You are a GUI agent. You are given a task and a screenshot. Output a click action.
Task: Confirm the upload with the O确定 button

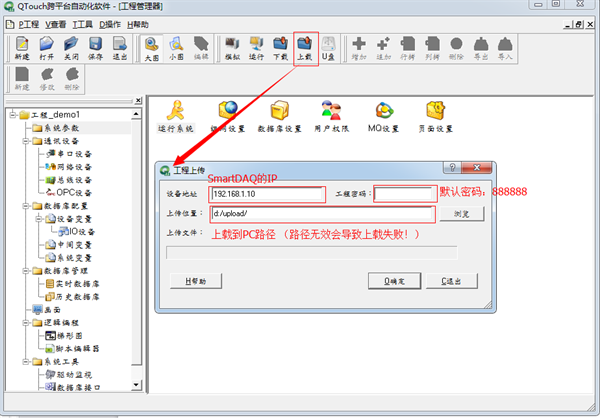pos(395,281)
